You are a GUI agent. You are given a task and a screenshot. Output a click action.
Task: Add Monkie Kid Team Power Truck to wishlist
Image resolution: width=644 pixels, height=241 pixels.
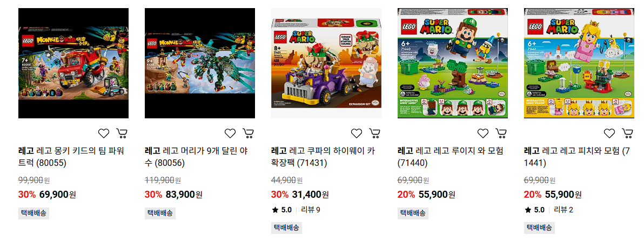(104, 133)
